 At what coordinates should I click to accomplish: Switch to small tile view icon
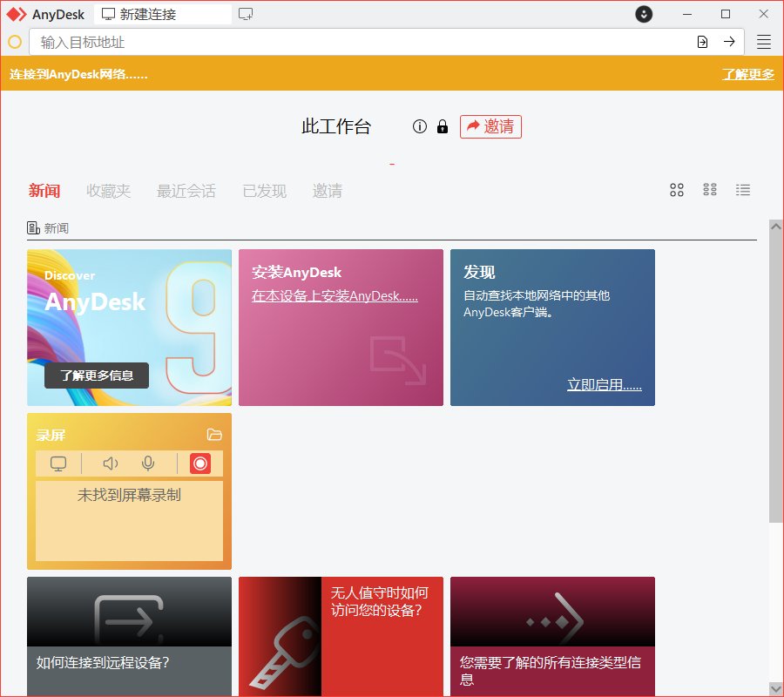pos(709,190)
